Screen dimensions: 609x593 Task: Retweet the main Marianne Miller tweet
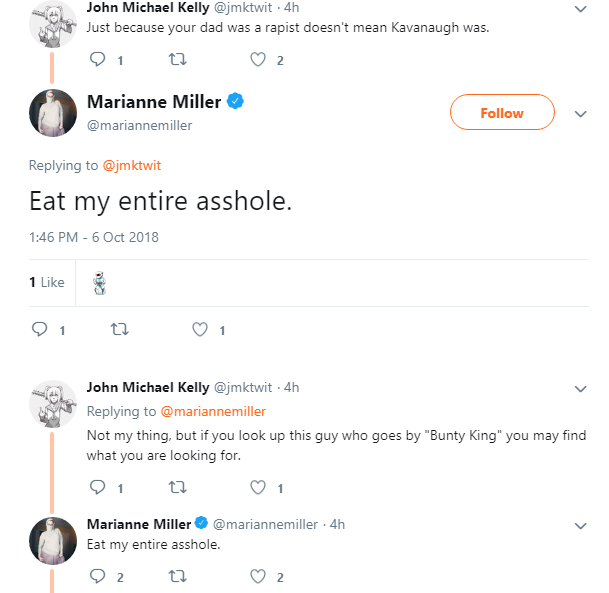pos(120,329)
